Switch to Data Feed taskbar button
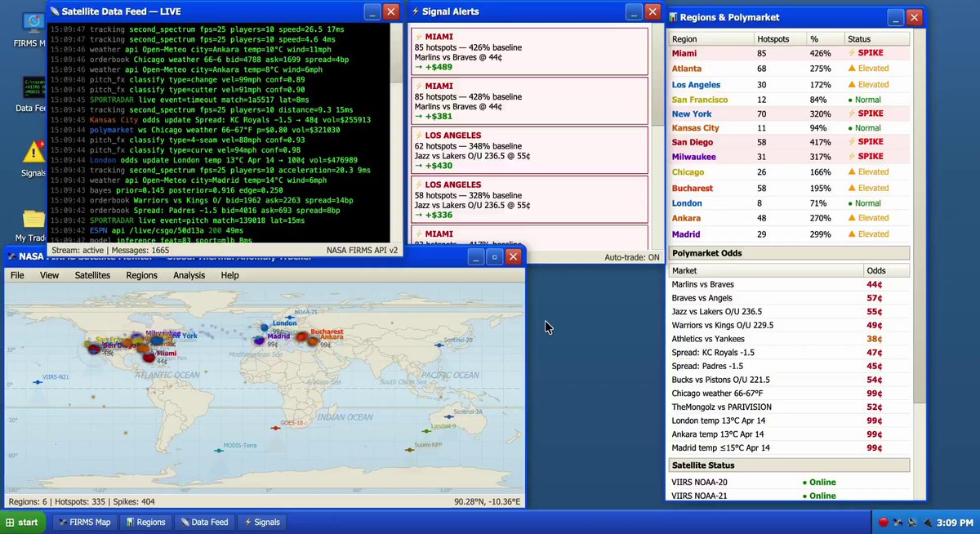The width and height of the screenshot is (980, 534). click(x=204, y=522)
